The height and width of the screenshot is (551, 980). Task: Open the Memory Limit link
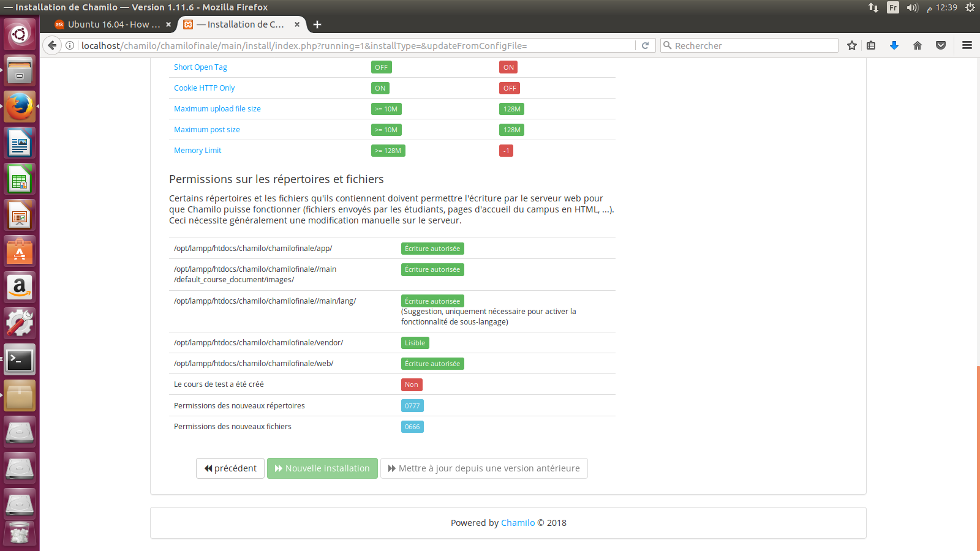point(197,151)
